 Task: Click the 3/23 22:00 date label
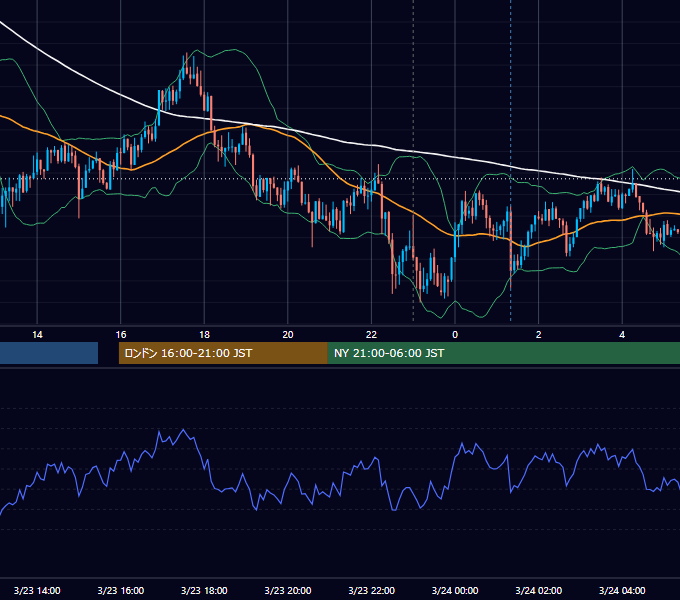click(372, 590)
